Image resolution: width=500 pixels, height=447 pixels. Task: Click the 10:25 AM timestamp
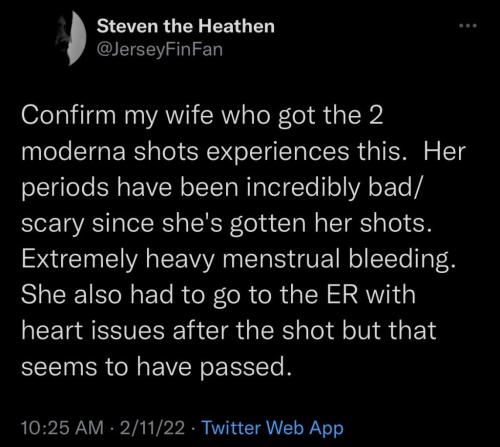click(x=62, y=428)
